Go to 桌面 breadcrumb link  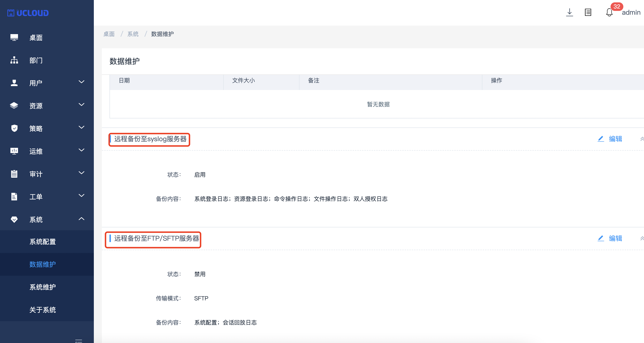pos(109,34)
